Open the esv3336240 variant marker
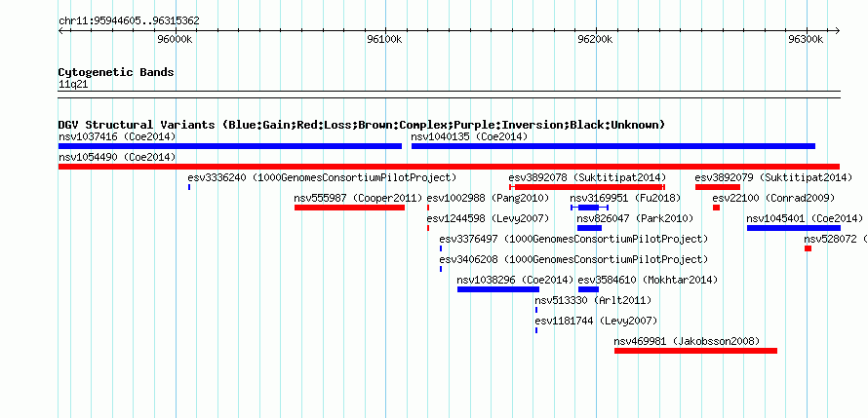 pyautogui.click(x=189, y=187)
